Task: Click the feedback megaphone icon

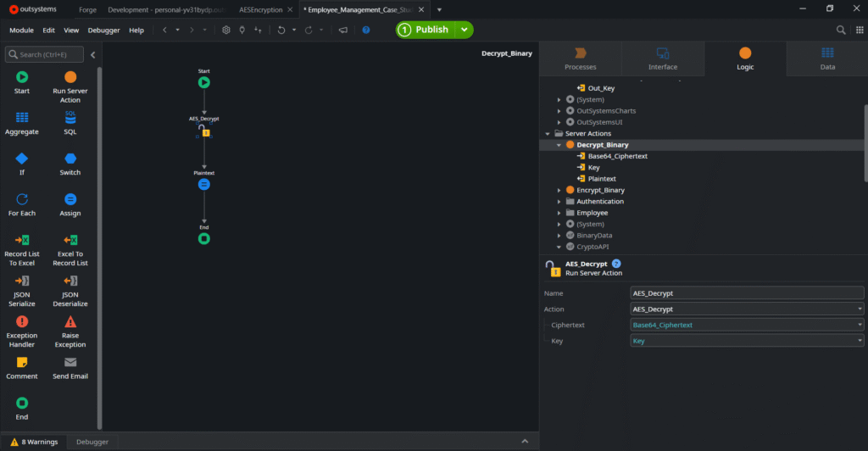Action: click(x=343, y=30)
